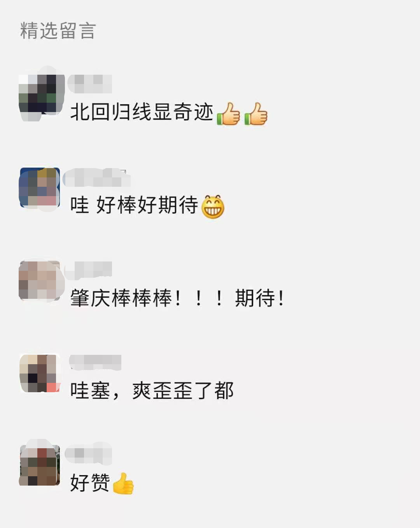The height and width of the screenshot is (528, 420).
Task: Tap blurred username above 哇塞 comment
Action: (95, 362)
